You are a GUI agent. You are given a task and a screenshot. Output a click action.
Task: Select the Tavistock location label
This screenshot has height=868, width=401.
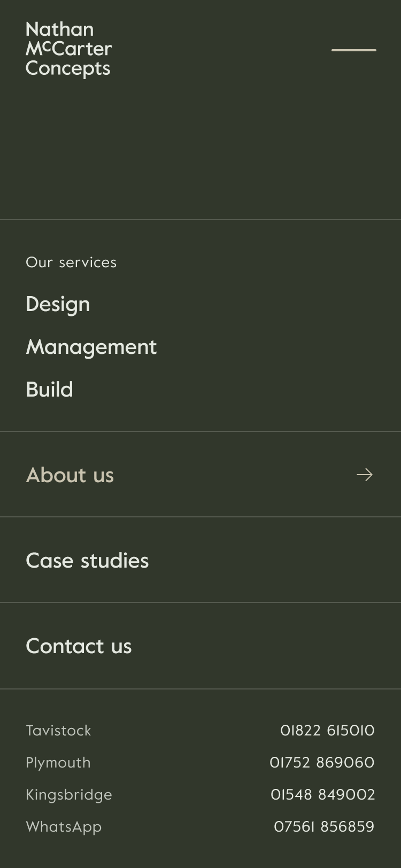click(x=59, y=731)
